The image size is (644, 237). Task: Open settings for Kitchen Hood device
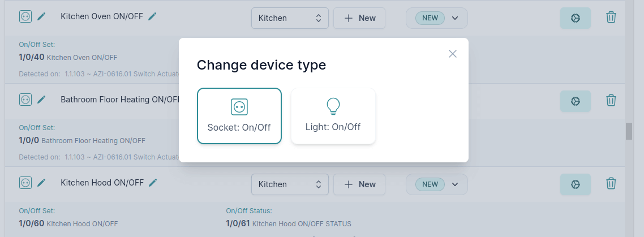click(575, 184)
